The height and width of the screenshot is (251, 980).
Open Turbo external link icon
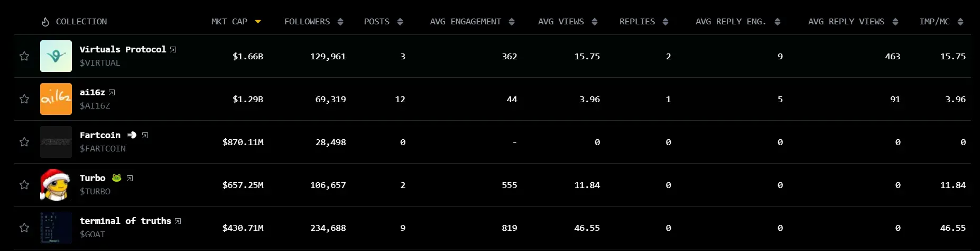point(130,178)
